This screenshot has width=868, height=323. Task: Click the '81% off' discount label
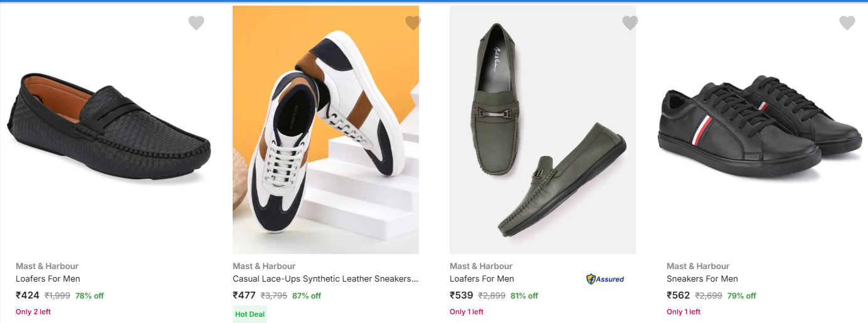(524, 296)
